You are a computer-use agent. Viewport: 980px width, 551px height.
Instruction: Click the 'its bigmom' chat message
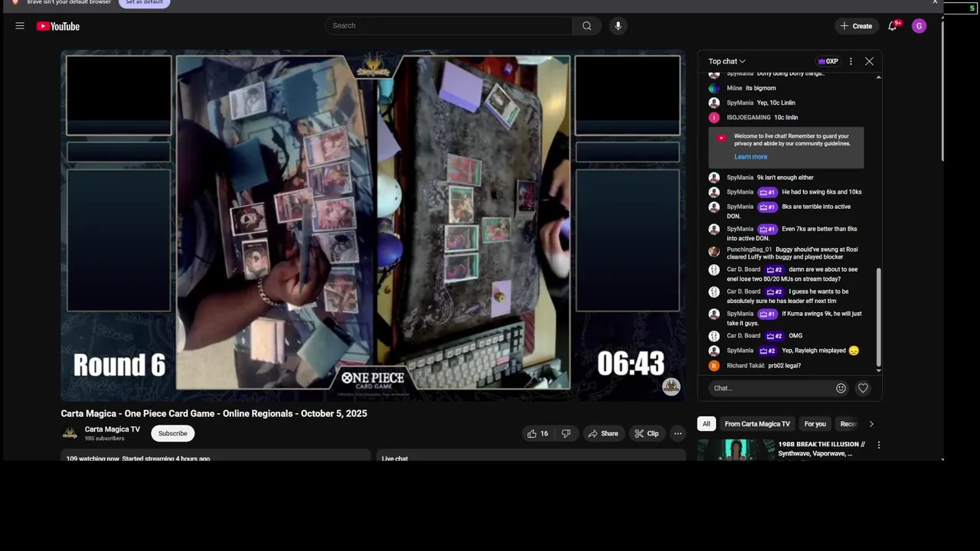point(760,88)
